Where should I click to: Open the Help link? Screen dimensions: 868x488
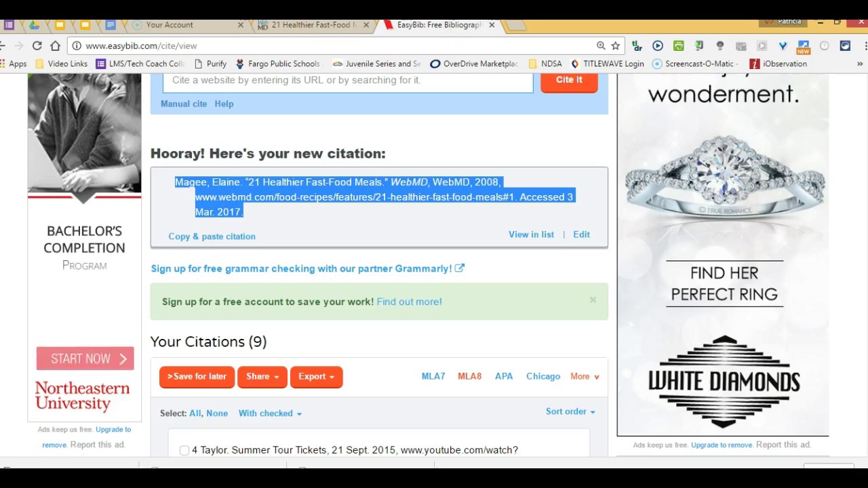click(x=224, y=104)
